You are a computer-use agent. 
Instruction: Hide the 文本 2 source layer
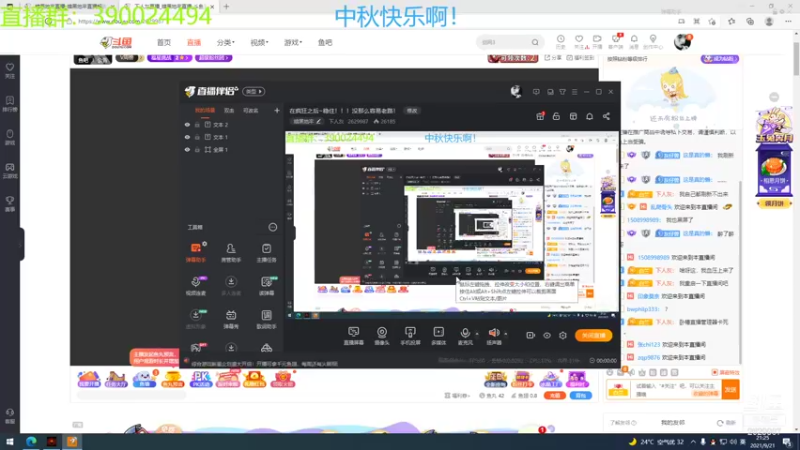pyautogui.click(x=187, y=124)
